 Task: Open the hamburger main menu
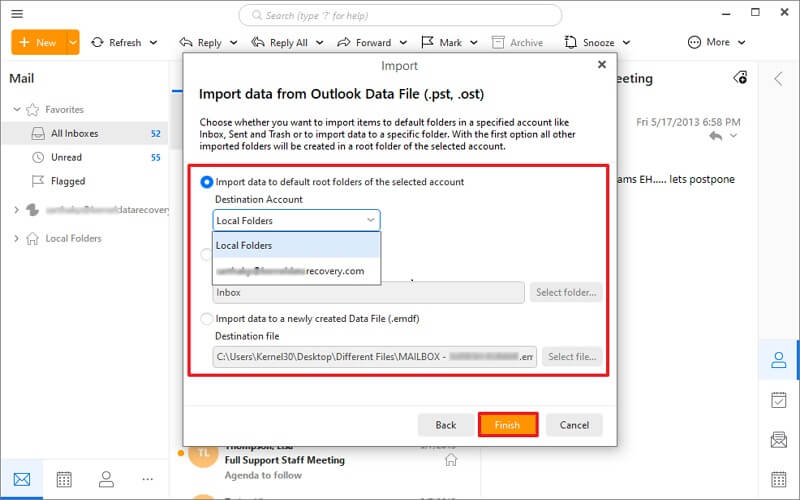[17, 13]
